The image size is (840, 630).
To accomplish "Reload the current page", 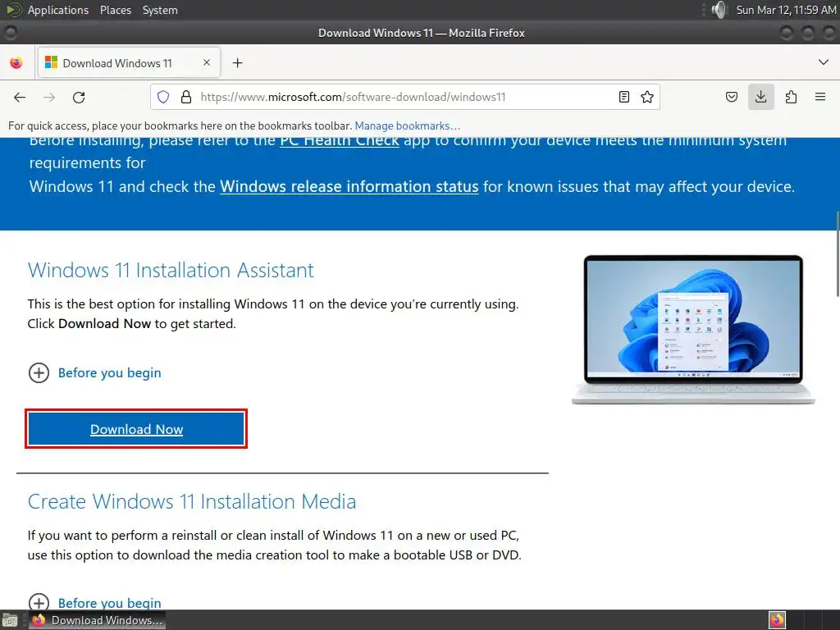I will (79, 97).
